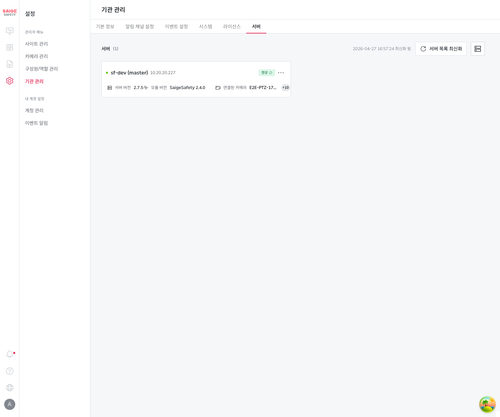Screen dimensions: 500x417
Task: Open 기관 관리 in settings menu
Action: [34, 81]
